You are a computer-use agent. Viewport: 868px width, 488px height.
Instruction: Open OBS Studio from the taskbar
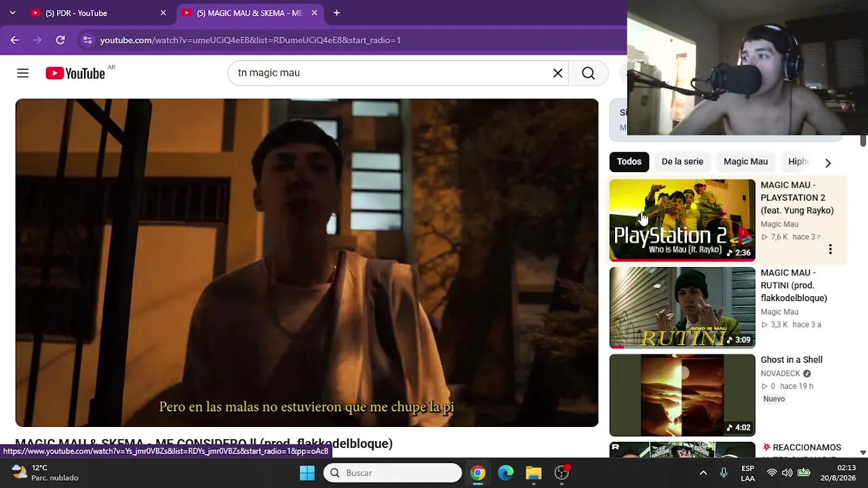(x=561, y=472)
